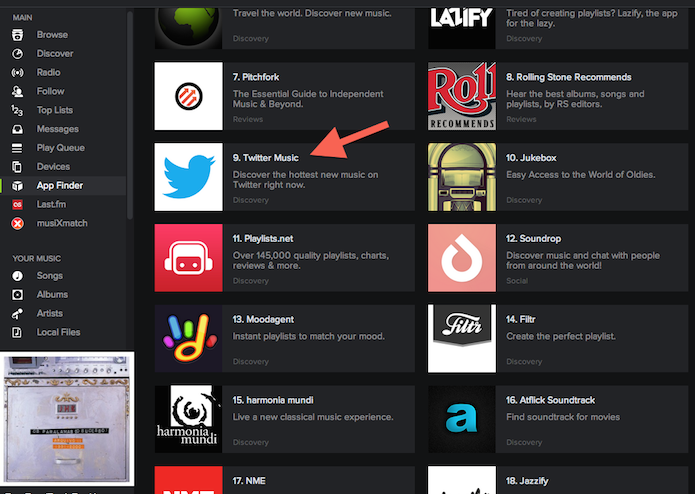Click the red Last.fm icon
695x494 pixels.
17,205
